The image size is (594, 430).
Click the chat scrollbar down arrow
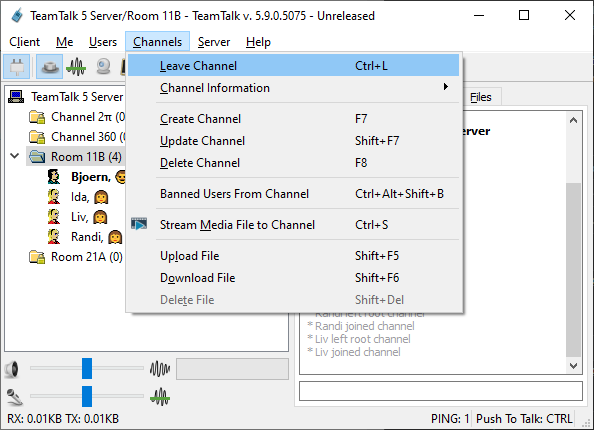[573, 366]
